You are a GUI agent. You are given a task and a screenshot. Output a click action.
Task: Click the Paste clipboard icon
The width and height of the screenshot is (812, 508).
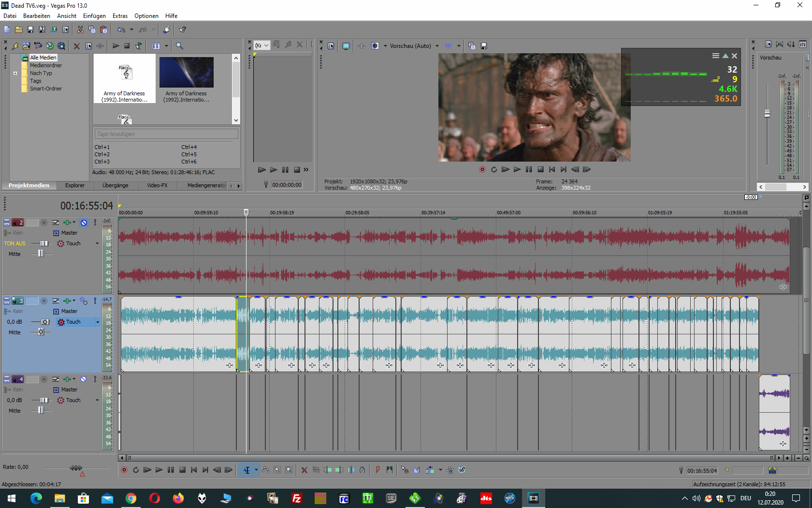point(103,30)
